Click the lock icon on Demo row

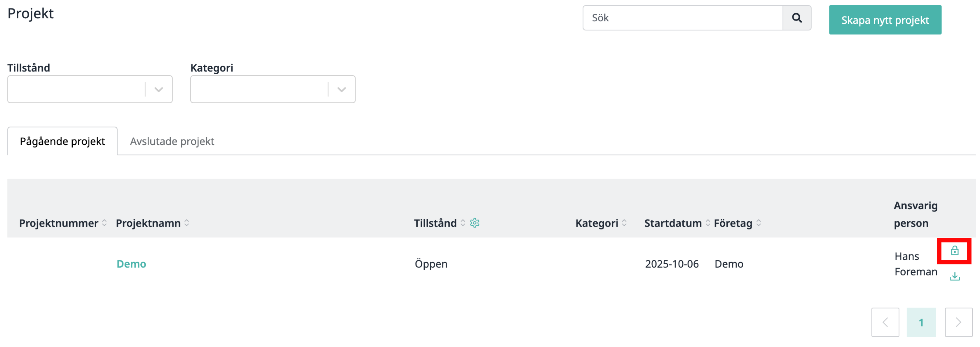pyautogui.click(x=955, y=250)
